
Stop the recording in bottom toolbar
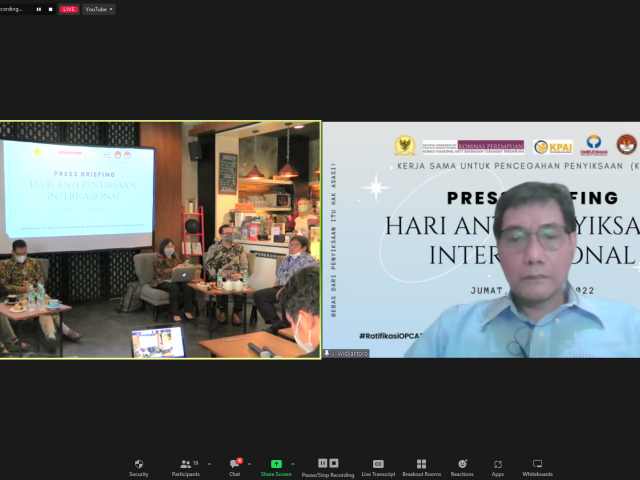tap(334, 463)
